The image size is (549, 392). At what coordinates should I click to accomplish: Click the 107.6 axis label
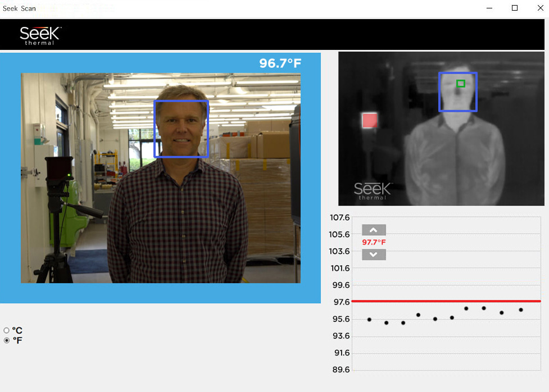click(339, 217)
